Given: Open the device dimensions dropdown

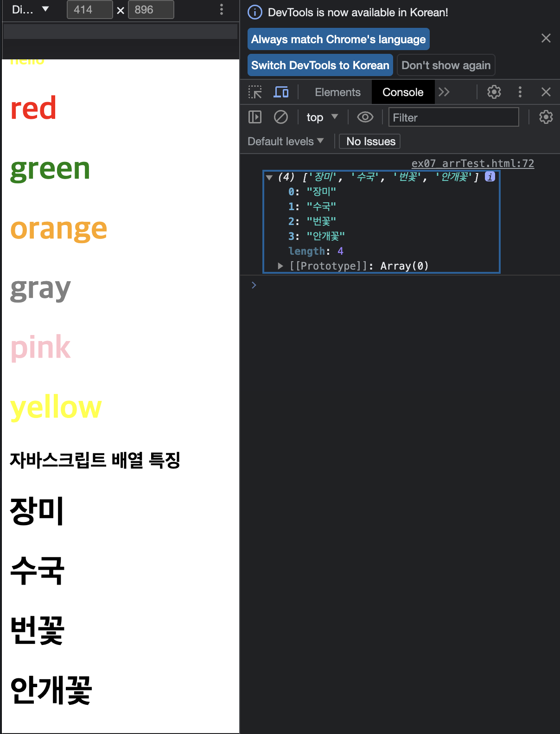Looking at the screenshot, I should pyautogui.click(x=31, y=9).
